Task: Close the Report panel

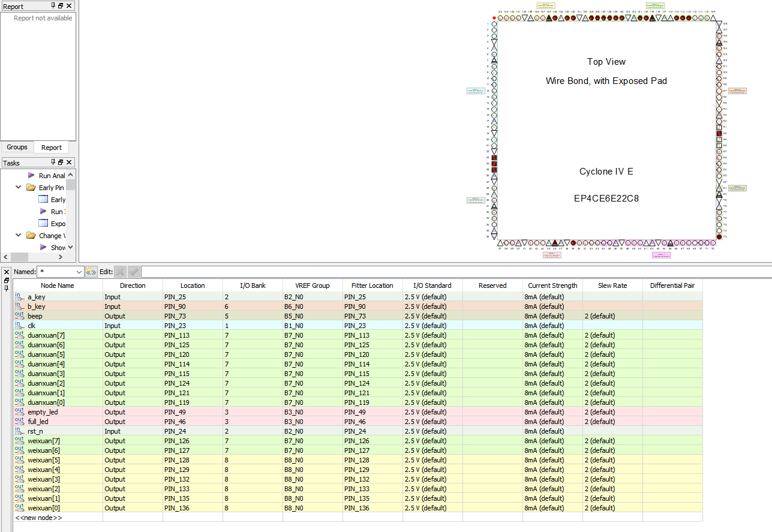Action: [x=69, y=5]
